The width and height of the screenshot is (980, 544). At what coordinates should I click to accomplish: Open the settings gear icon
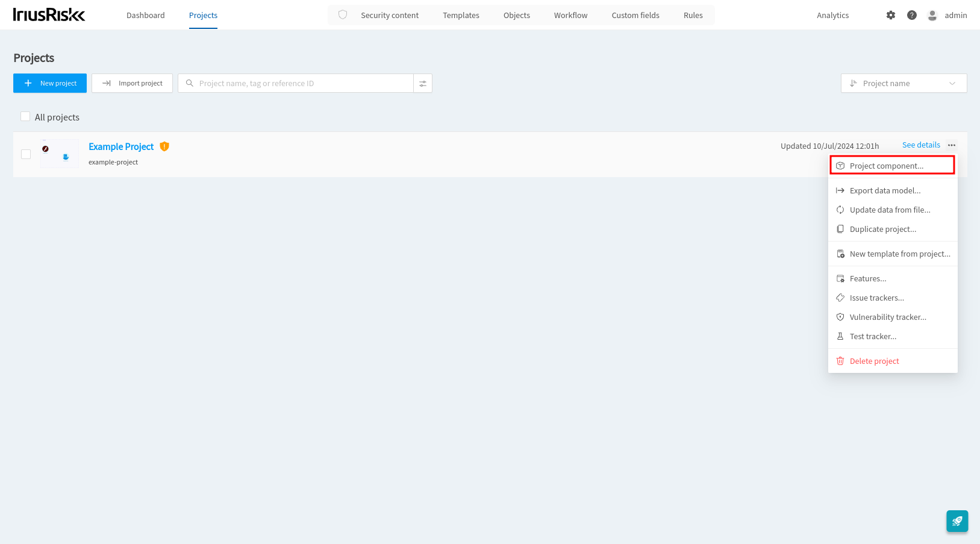[891, 15]
